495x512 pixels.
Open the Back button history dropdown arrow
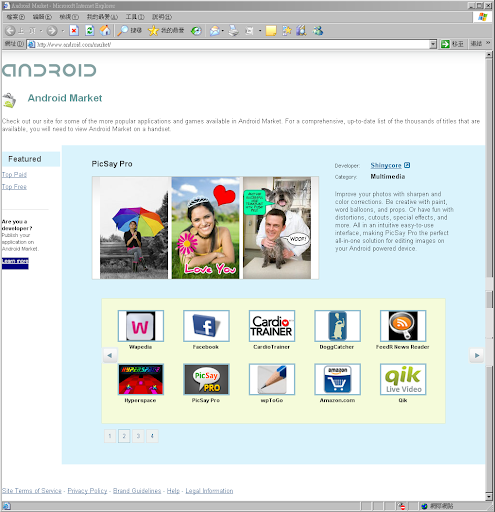[x=41, y=31]
